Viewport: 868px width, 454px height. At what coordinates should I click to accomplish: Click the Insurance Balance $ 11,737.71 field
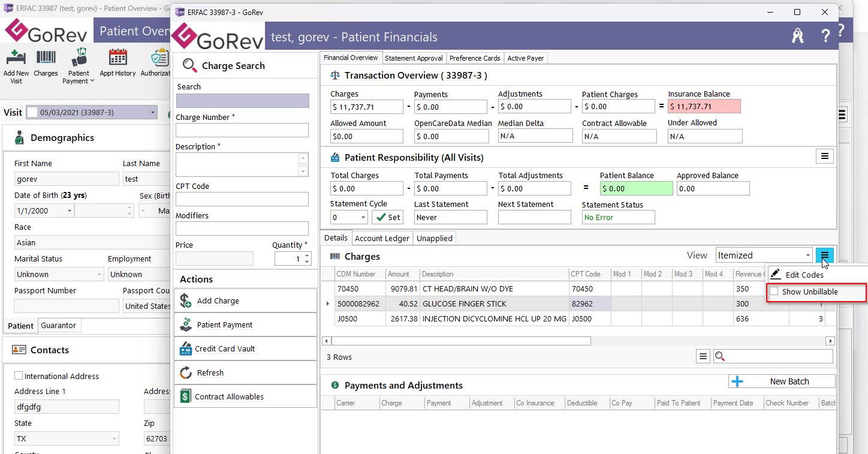click(704, 107)
